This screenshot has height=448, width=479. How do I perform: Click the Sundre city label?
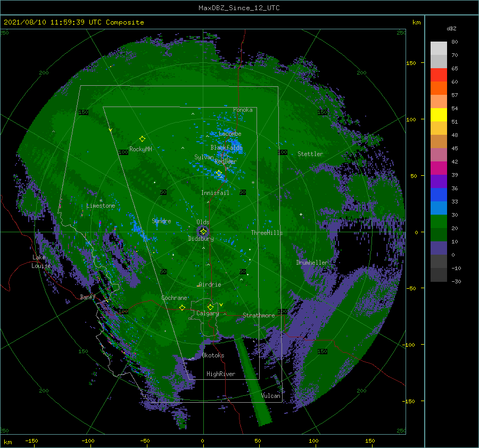161,221
